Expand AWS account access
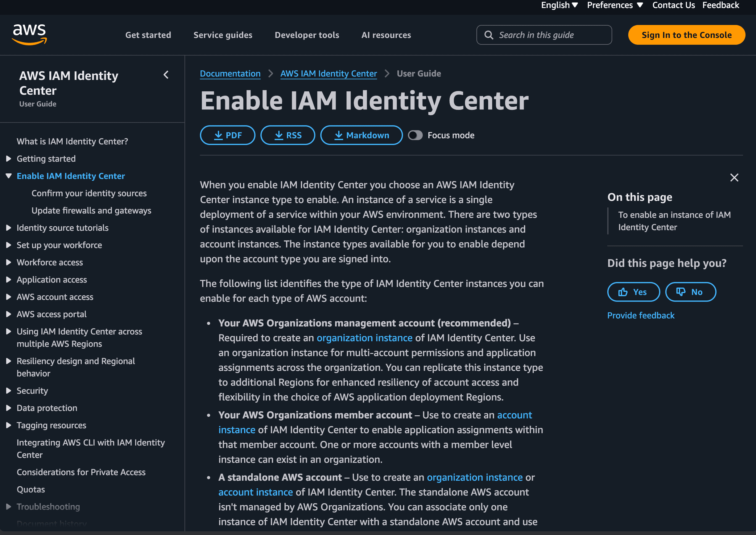The image size is (756, 535). click(9, 297)
